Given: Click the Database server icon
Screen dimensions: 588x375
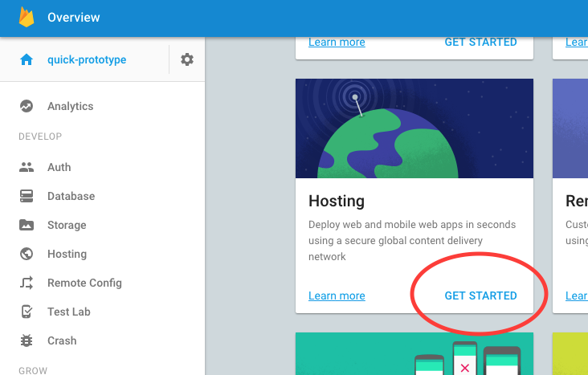Looking at the screenshot, I should tap(27, 196).
